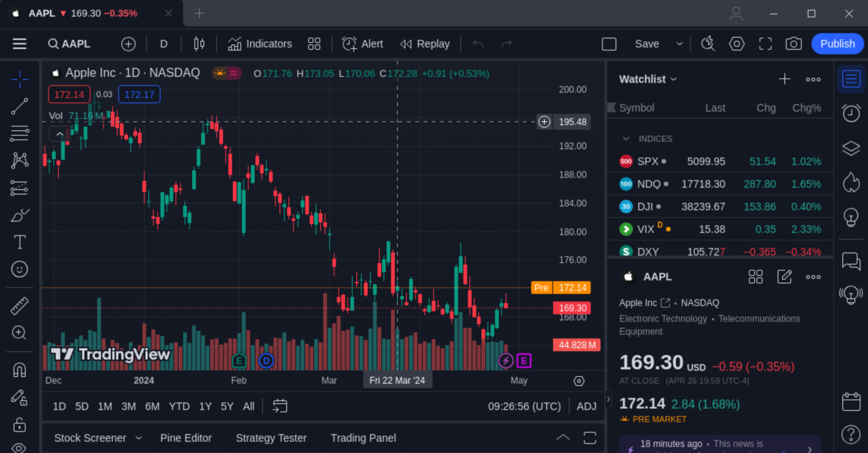Select the text annotation tool

coord(19,242)
